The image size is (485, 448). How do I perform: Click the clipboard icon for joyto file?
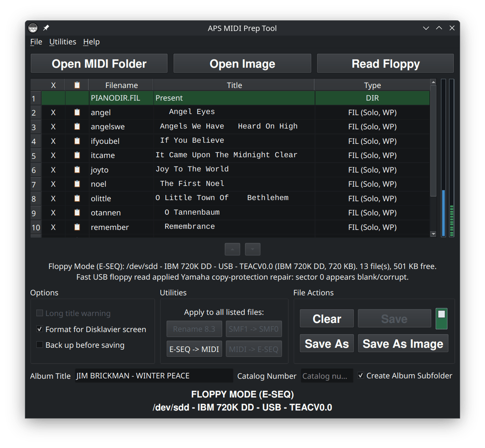(77, 170)
